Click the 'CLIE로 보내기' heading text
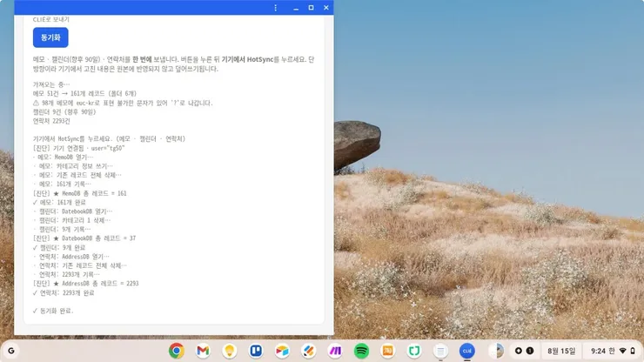The image size is (644, 362). click(x=51, y=19)
